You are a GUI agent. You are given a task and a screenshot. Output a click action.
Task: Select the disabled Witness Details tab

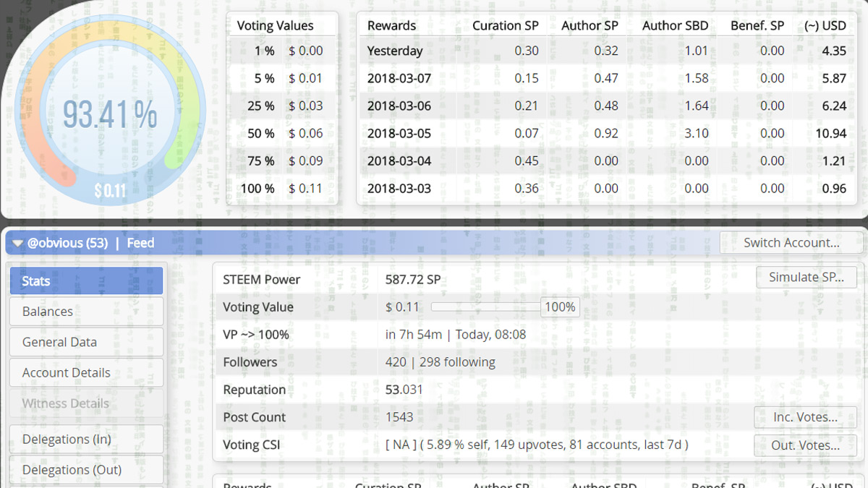pos(86,403)
